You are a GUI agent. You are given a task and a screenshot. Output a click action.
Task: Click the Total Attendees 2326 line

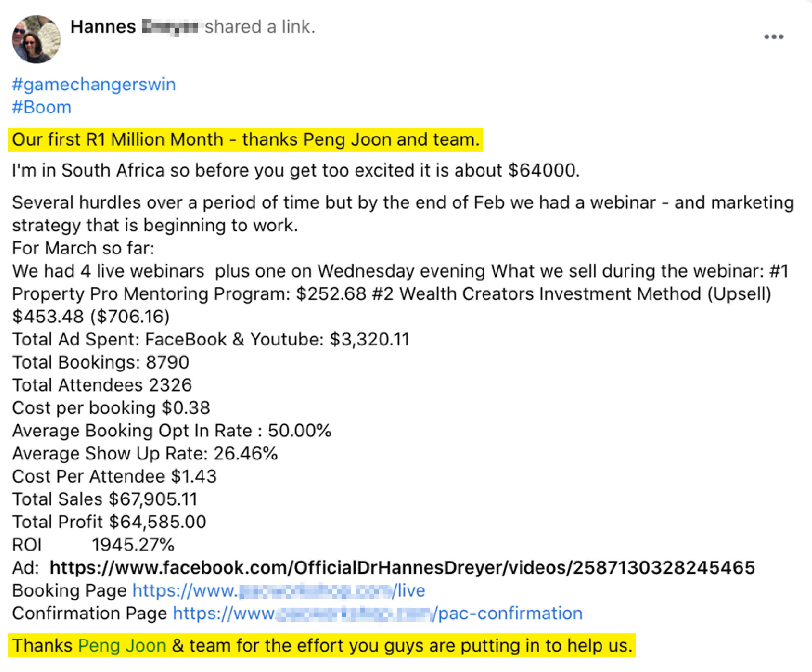[102, 385]
